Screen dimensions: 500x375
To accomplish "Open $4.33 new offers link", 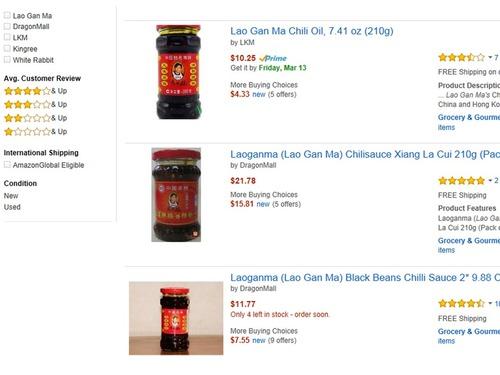I will tap(248, 94).
